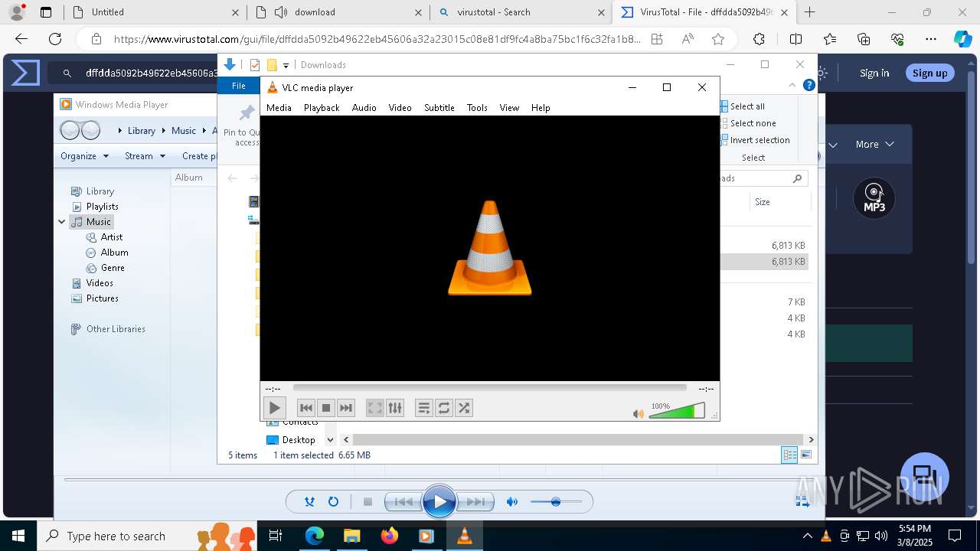Toggle repeat in Windows Media Player

pyautogui.click(x=333, y=502)
